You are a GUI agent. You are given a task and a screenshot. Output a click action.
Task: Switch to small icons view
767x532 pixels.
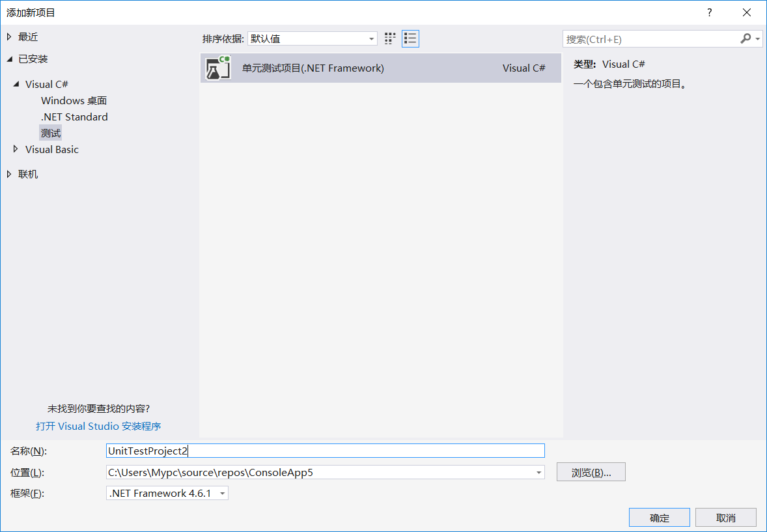[x=390, y=38]
